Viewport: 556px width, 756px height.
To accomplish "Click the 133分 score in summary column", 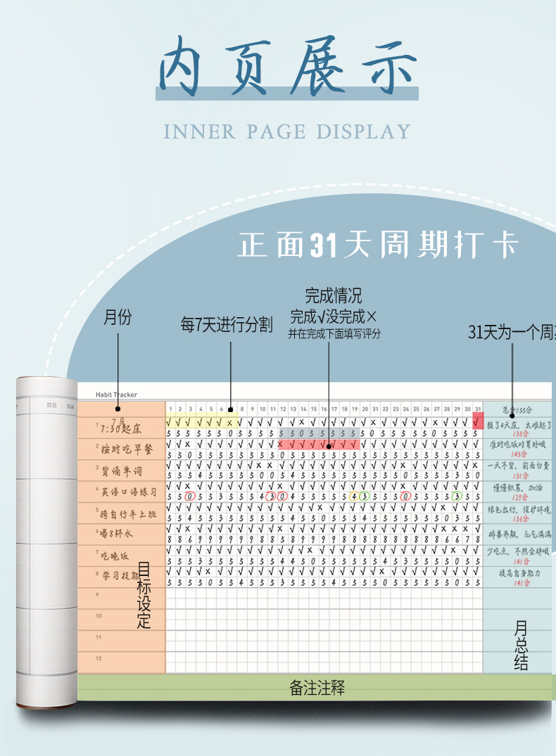I will click(520, 433).
